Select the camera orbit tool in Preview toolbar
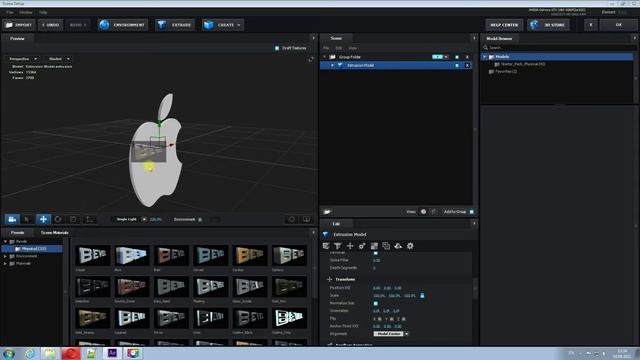640x360 pixels. [x=12, y=220]
